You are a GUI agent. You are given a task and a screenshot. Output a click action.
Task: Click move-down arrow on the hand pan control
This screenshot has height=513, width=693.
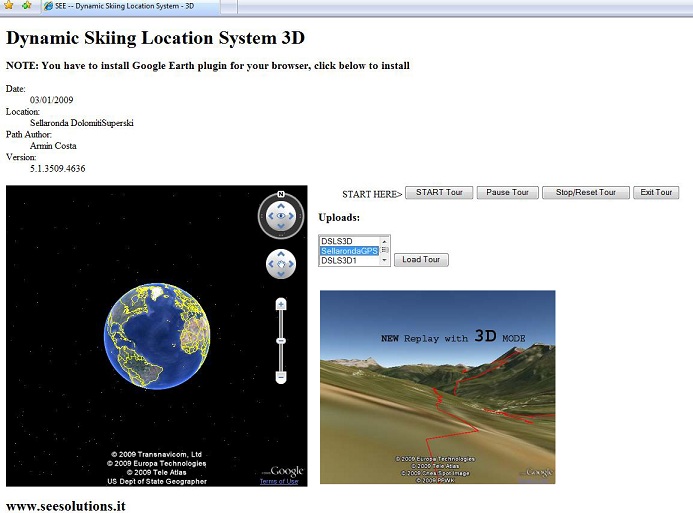(281, 274)
